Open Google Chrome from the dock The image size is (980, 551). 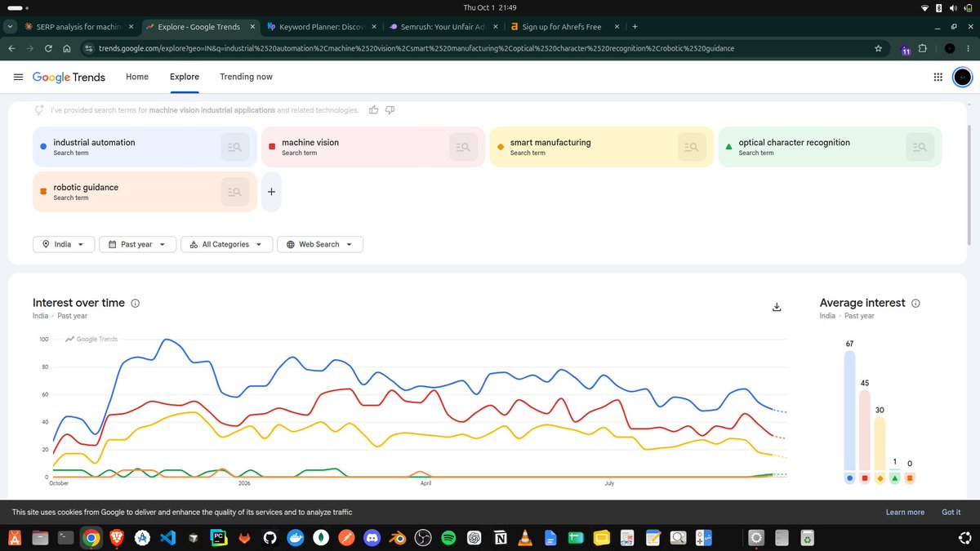tap(91, 537)
